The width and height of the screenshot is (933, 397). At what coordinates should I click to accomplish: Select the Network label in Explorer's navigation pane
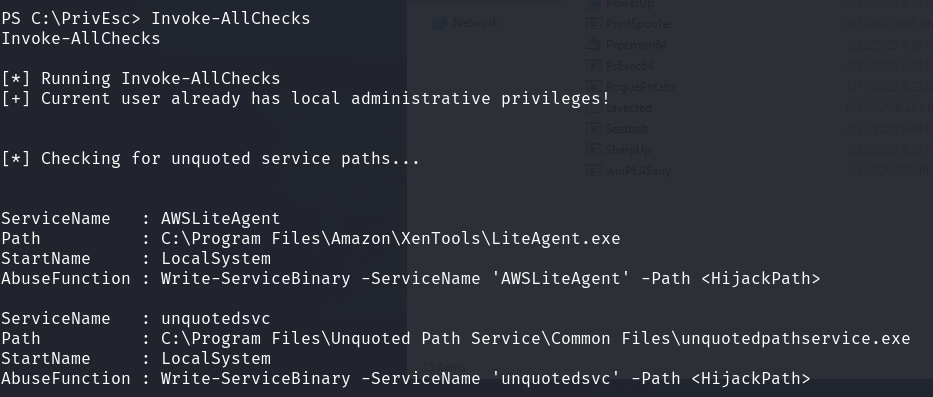475,23
